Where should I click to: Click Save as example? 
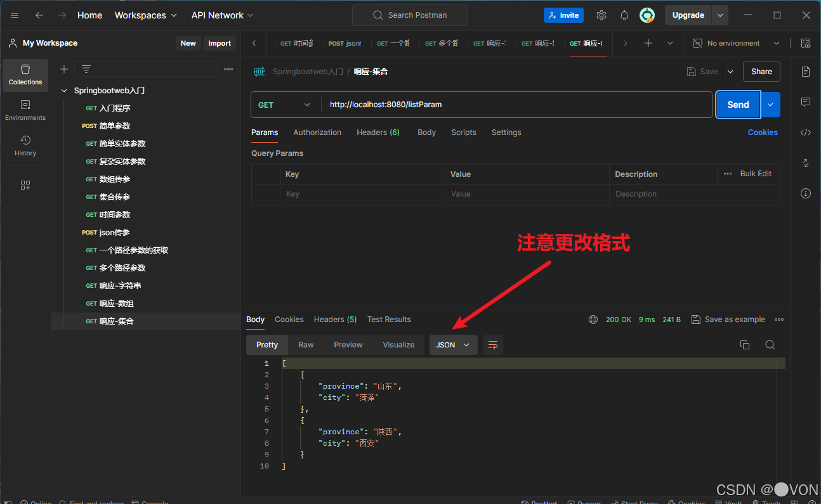[x=728, y=320]
